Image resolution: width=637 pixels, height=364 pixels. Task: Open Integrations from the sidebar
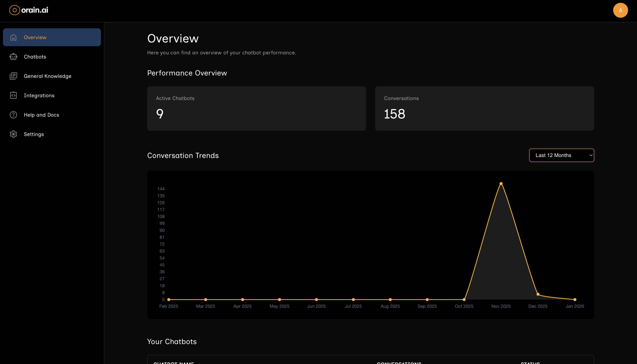coord(39,96)
